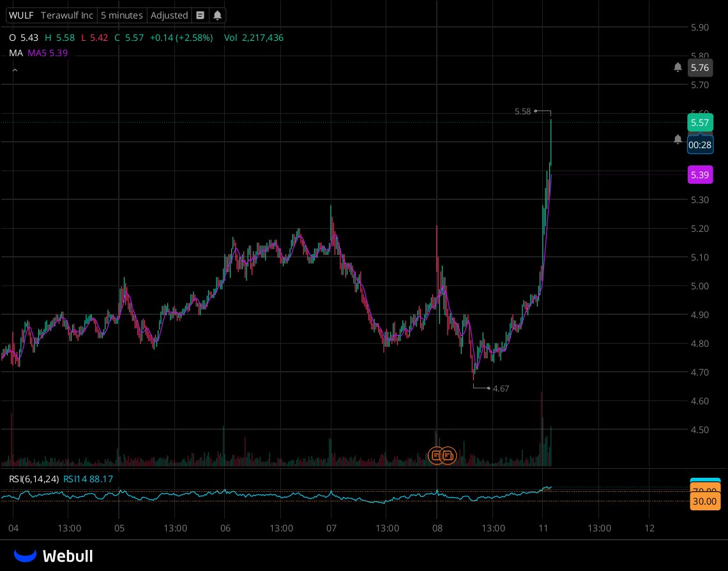The image size is (728, 571).
Task: Open the 5 minutes timeframe dropdown
Action: point(122,15)
